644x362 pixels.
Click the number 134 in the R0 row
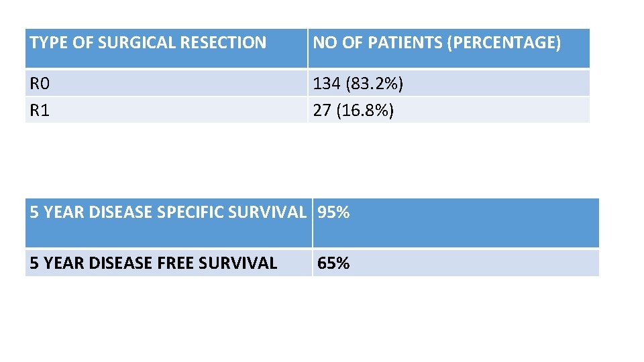(x=327, y=84)
